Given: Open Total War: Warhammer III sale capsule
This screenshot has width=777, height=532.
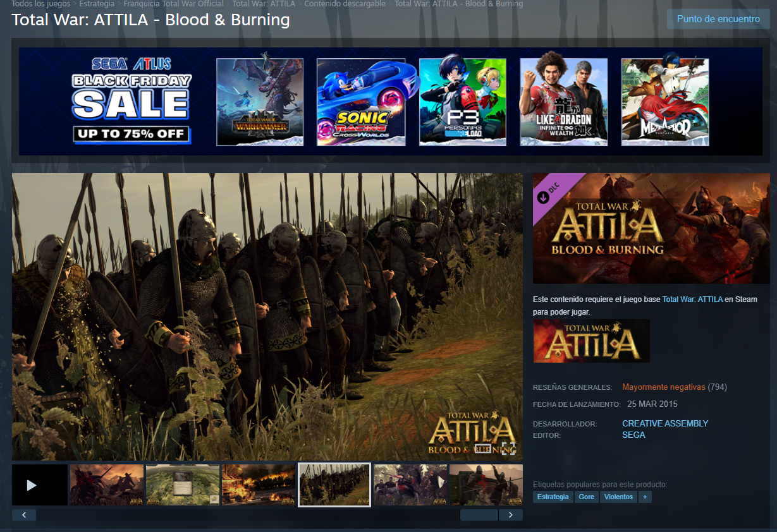Looking at the screenshot, I should click(x=260, y=102).
